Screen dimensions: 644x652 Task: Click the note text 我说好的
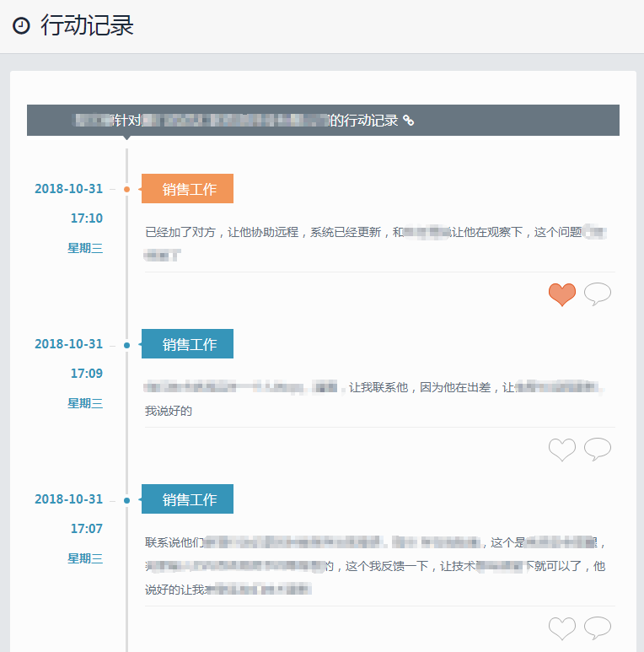click(169, 411)
